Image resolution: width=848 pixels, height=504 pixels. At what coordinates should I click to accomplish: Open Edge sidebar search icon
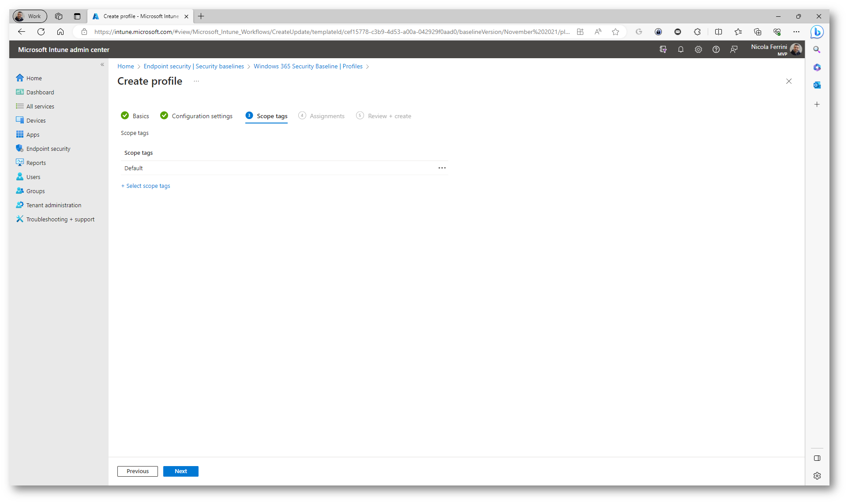(817, 50)
